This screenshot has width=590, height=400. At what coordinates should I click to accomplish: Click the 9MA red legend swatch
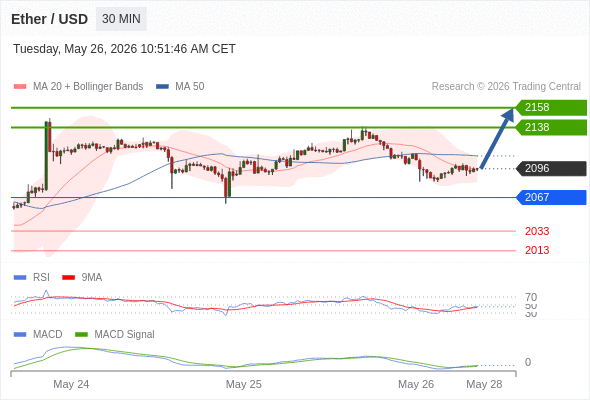tap(68, 278)
